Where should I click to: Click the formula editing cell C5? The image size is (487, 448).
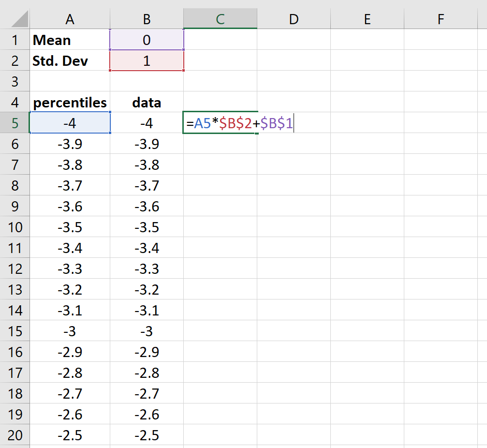(220, 123)
